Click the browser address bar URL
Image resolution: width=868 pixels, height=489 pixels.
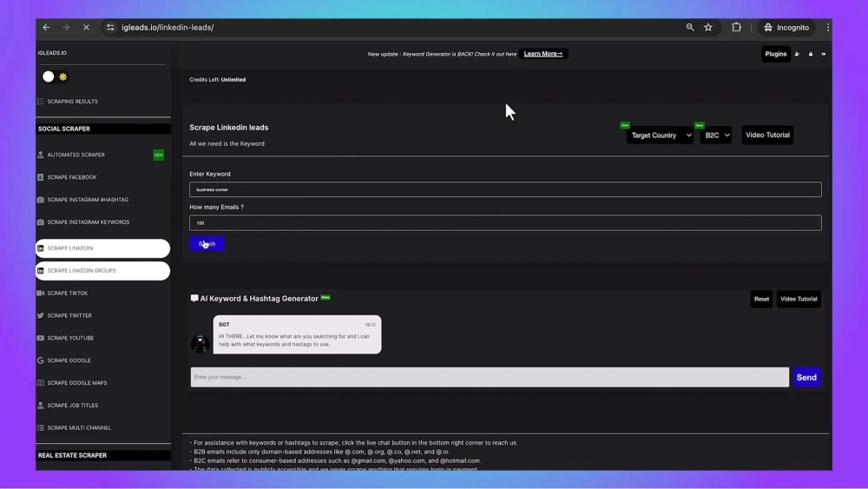[x=168, y=27]
